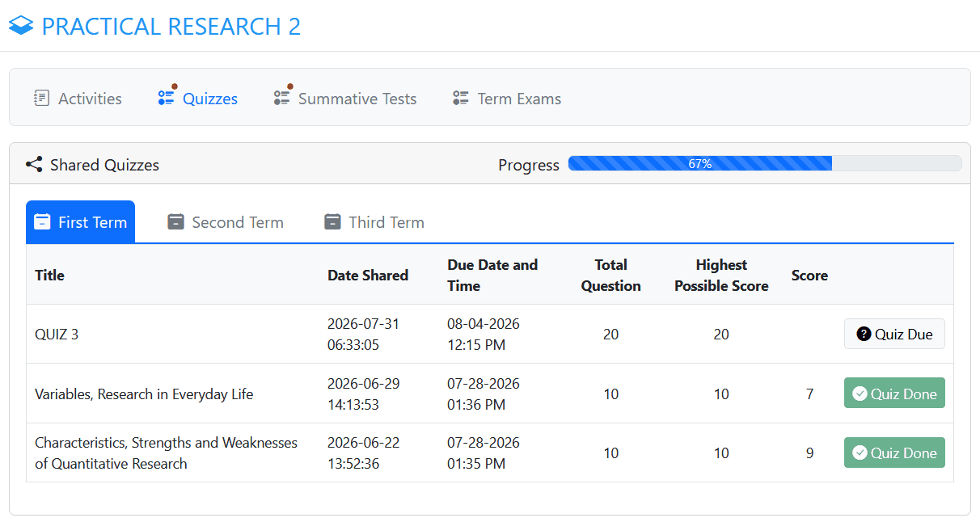Click the Quizzes list icon
The width and height of the screenshot is (980, 522).
(166, 99)
